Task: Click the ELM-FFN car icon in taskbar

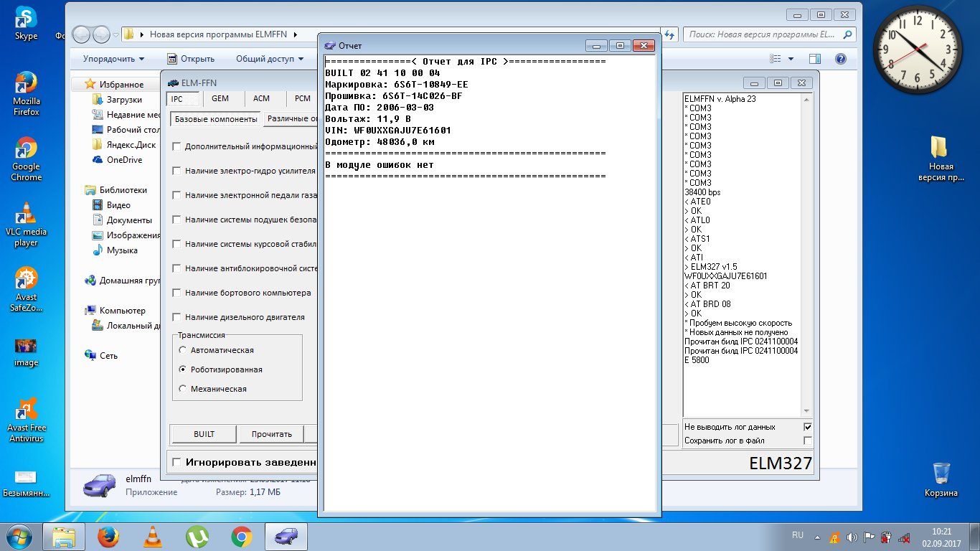Action: [286, 537]
